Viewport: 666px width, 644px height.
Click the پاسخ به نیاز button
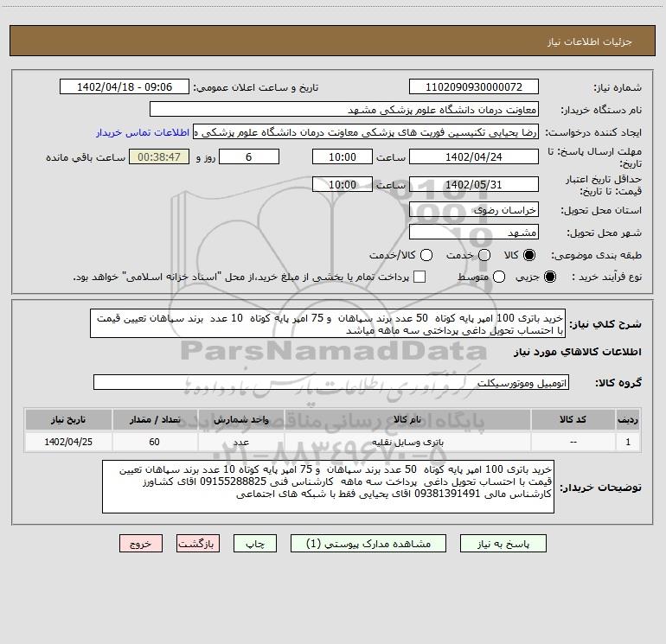click(x=503, y=544)
